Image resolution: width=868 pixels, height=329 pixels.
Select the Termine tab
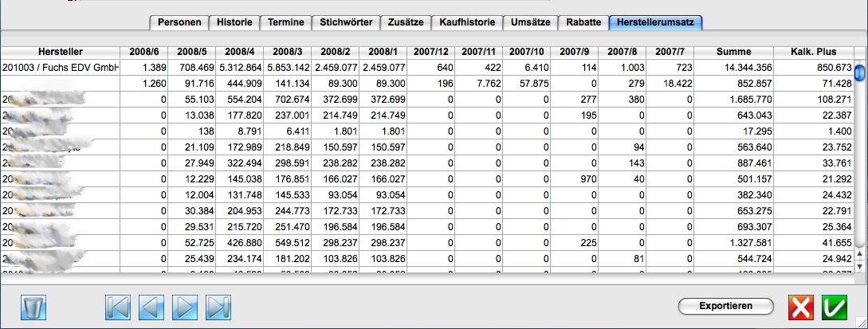[x=286, y=22]
